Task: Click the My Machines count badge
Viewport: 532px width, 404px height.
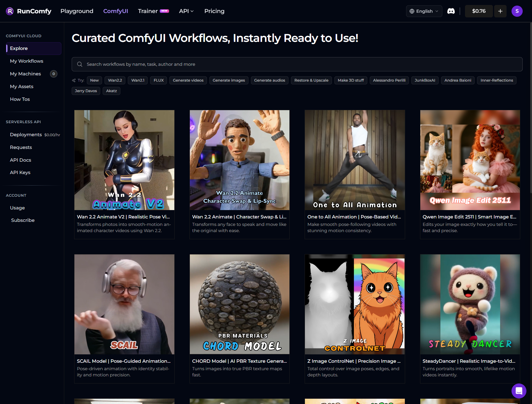Action: [x=54, y=74]
